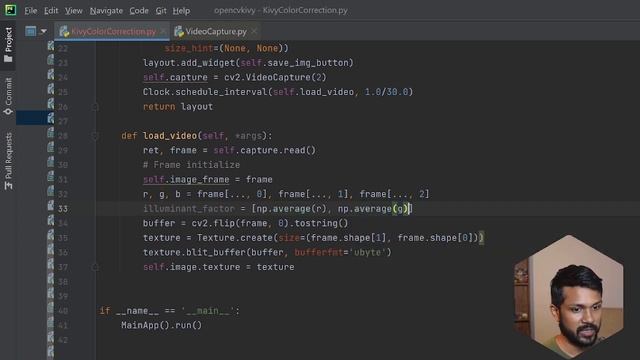Click line number 33 in the gutter
Image resolution: width=640 pixels, height=360 pixels.
pos(62,209)
